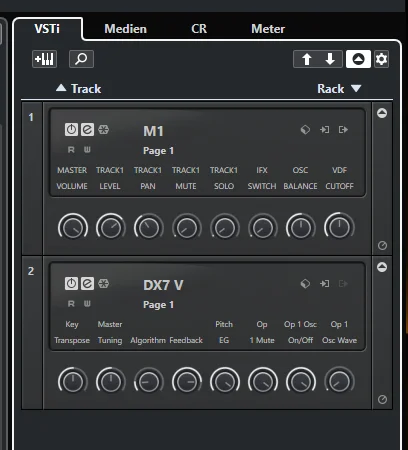Collapse the Track section triangle

(x=61, y=88)
